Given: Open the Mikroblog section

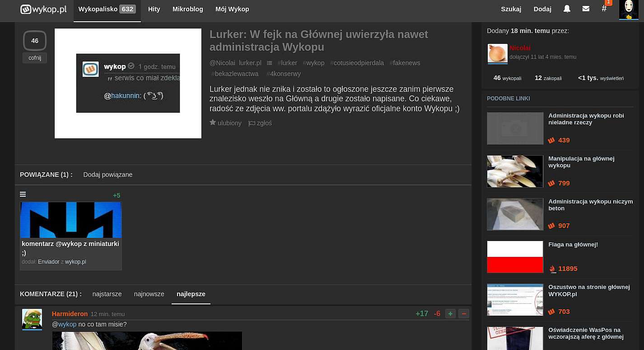Looking at the screenshot, I should pos(188,9).
